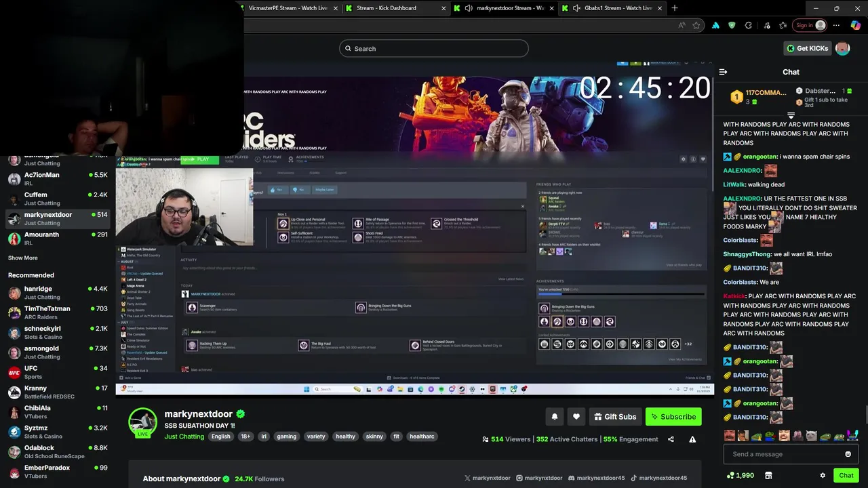868x488 pixels.
Task: Unmute the Gbabs1 Stream tab audio
Action: tap(576, 8)
